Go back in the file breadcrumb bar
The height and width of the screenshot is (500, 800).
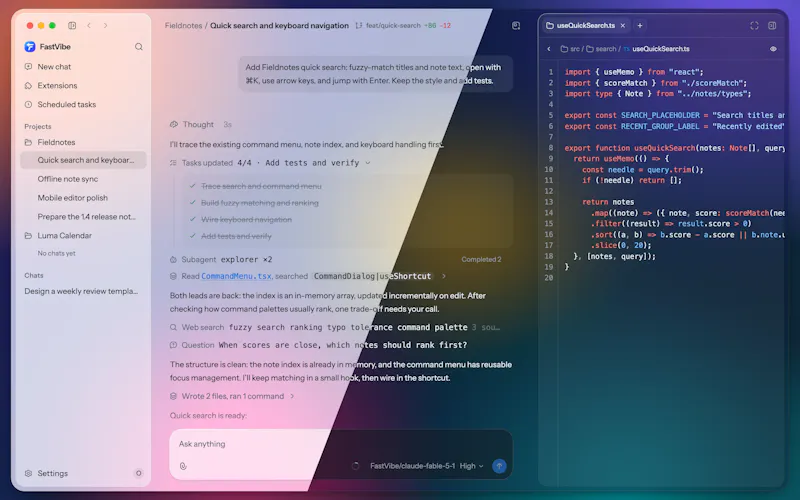(549, 49)
